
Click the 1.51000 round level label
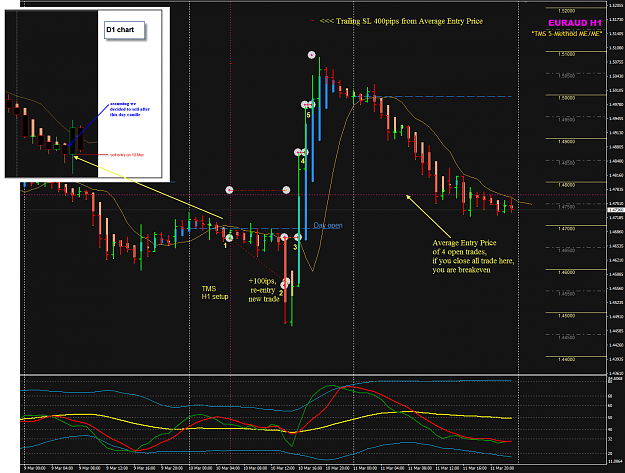pos(567,54)
